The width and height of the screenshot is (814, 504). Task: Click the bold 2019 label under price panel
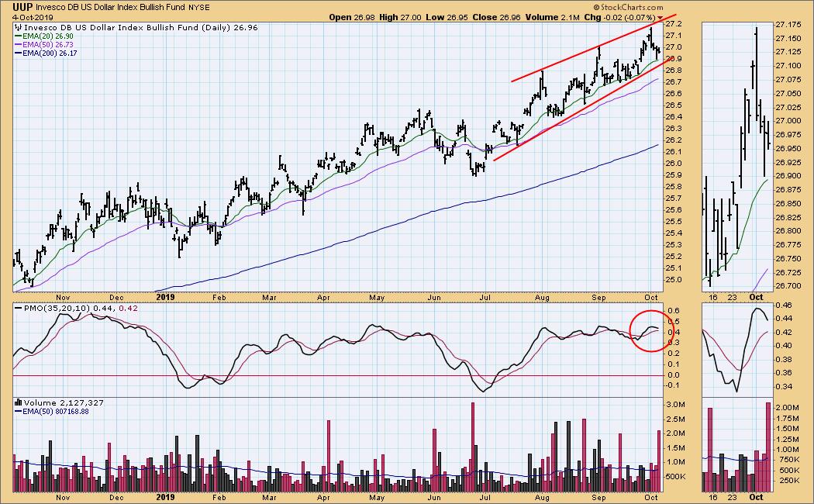pos(166,298)
